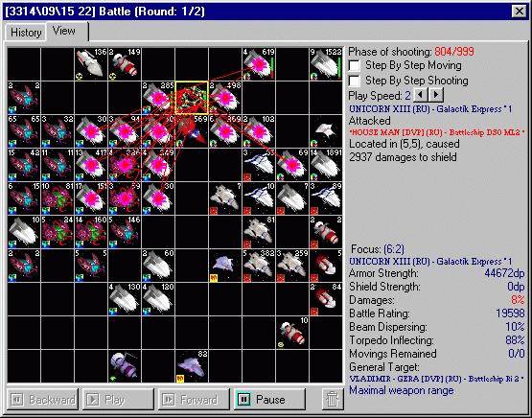This screenshot has height=418, width=532.
Task: Click the Play button
Action: pos(118,400)
